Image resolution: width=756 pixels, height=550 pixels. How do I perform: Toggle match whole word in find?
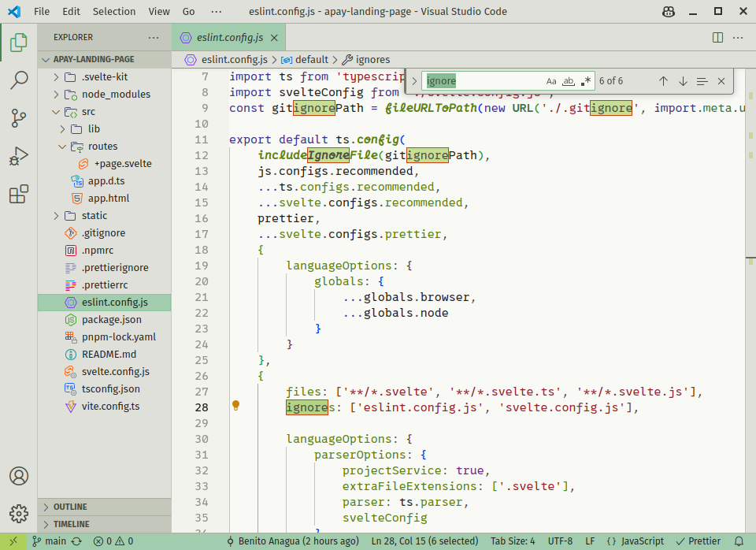point(569,81)
